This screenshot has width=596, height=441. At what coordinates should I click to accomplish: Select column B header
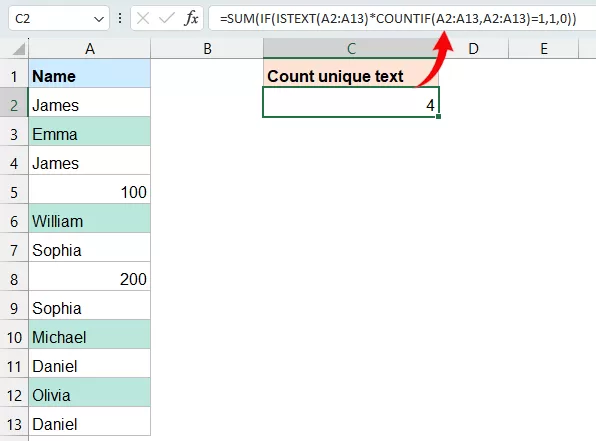[x=207, y=49]
